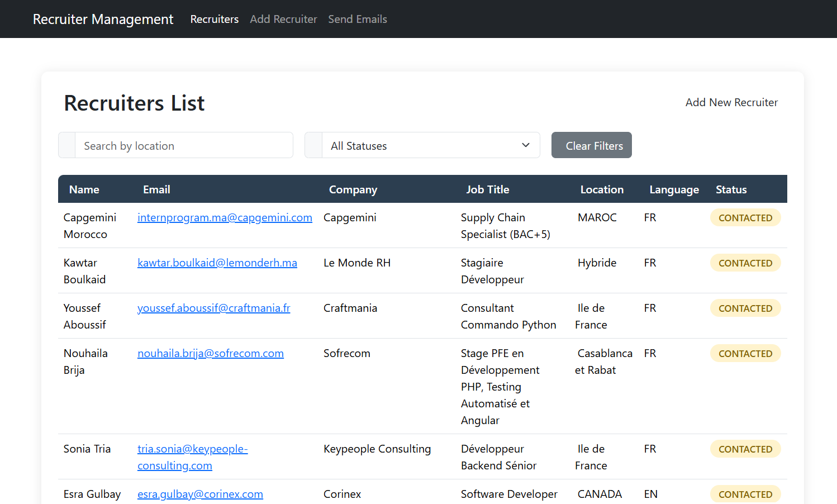This screenshot has width=837, height=504.
Task: Switch to the Recruiters nav item
Action: [x=215, y=19]
